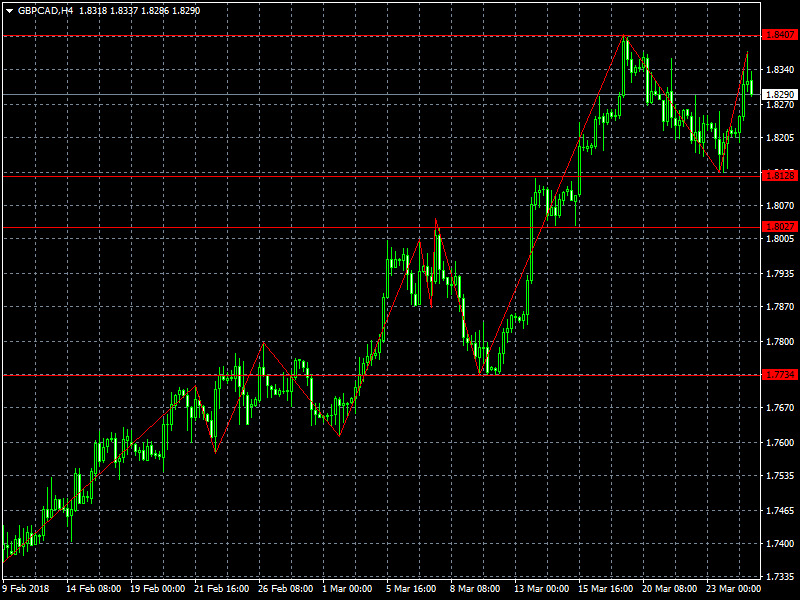800x600 pixels.
Task: Click the 15 Mar 16:00 time label
Action: (x=606, y=589)
